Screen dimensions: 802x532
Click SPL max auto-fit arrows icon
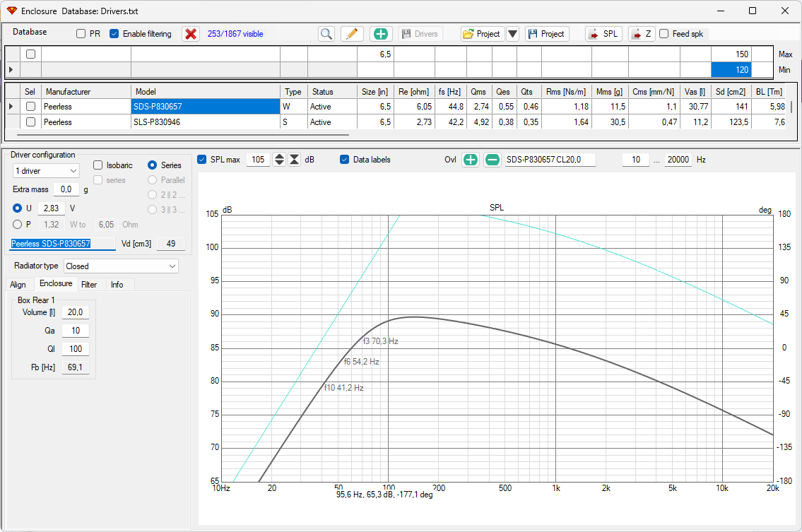click(x=295, y=160)
